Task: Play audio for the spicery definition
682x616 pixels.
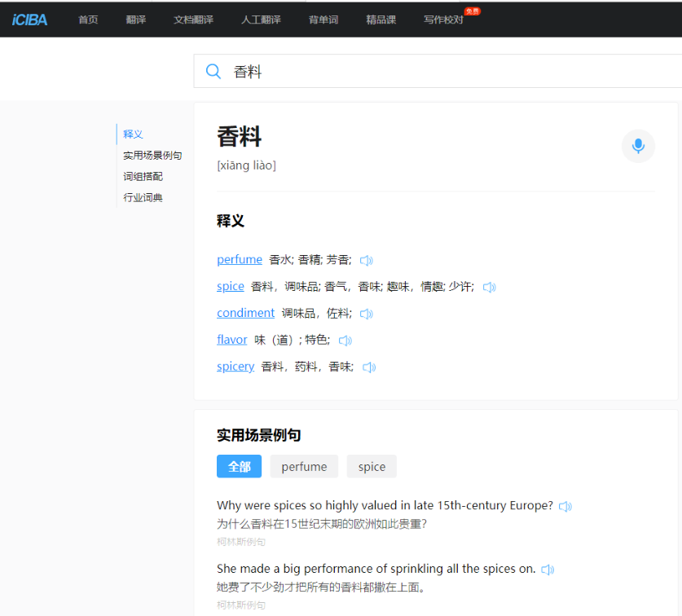Action: (x=369, y=367)
